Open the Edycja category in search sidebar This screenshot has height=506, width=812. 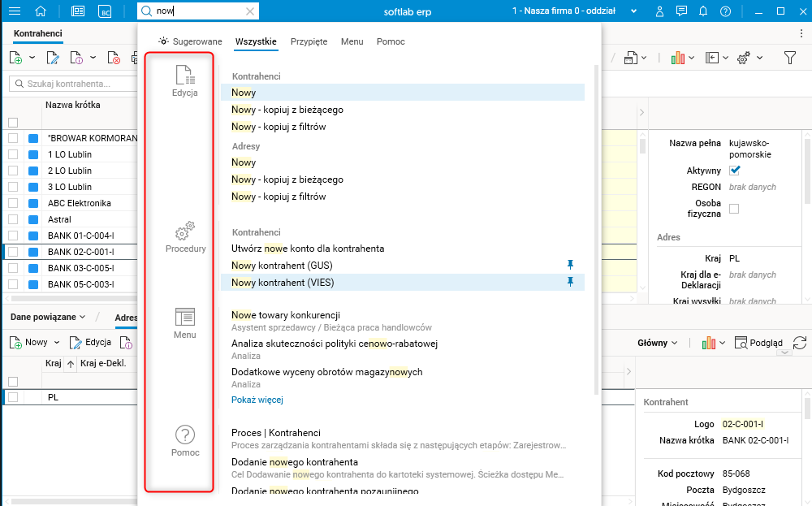coord(185,81)
